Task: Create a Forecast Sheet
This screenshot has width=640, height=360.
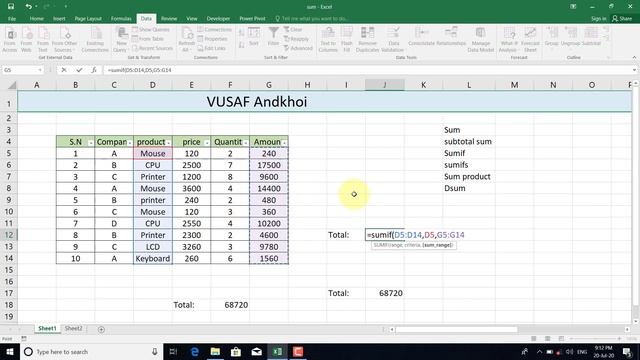Action: click(530, 40)
